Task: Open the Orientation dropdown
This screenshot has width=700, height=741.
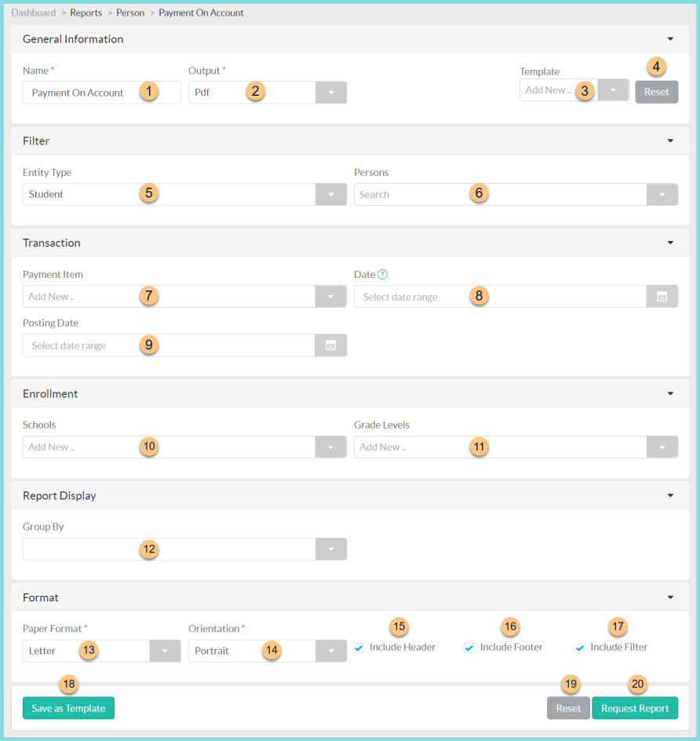Action: [330, 650]
